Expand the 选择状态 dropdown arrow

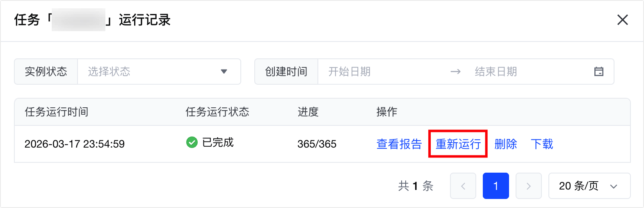224,72
